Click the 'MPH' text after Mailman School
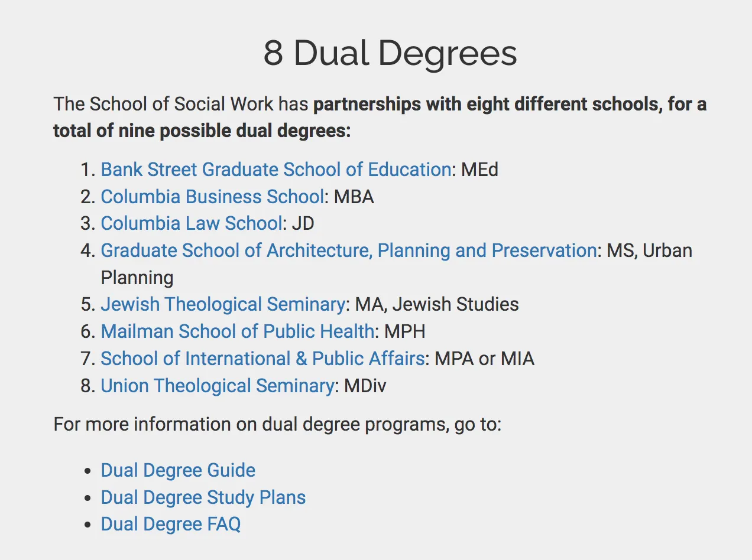This screenshot has height=560, width=752. (x=404, y=331)
